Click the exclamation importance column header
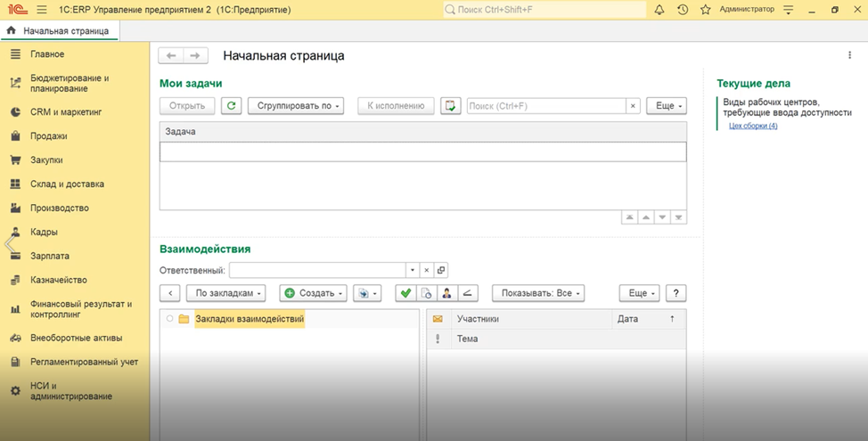Image resolution: width=868 pixels, height=441 pixels. click(x=438, y=339)
